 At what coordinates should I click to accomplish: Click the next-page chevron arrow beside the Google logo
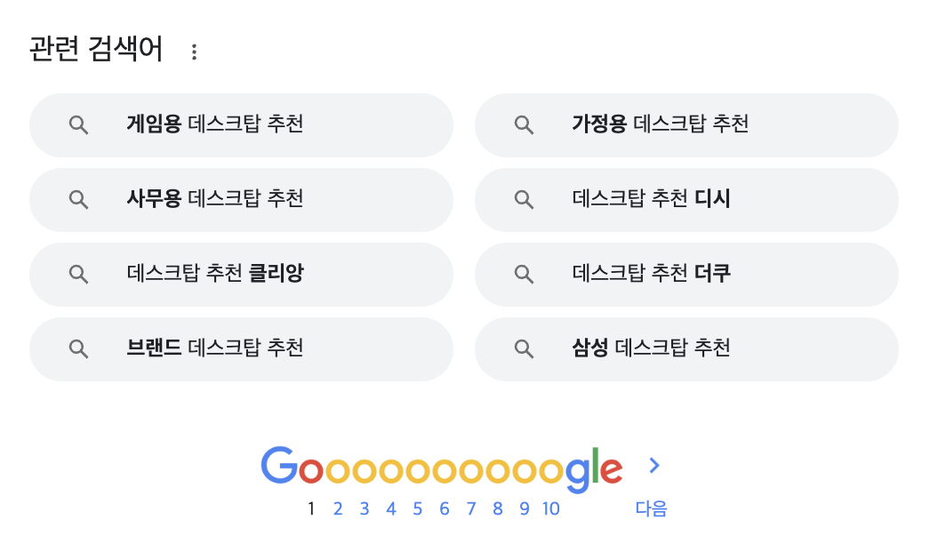654,465
